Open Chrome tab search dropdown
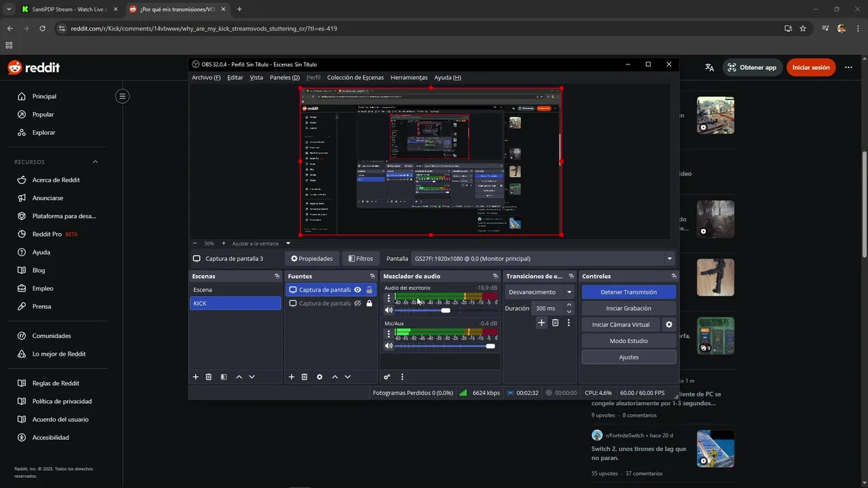The height and width of the screenshot is (488, 868). pyautogui.click(x=9, y=9)
